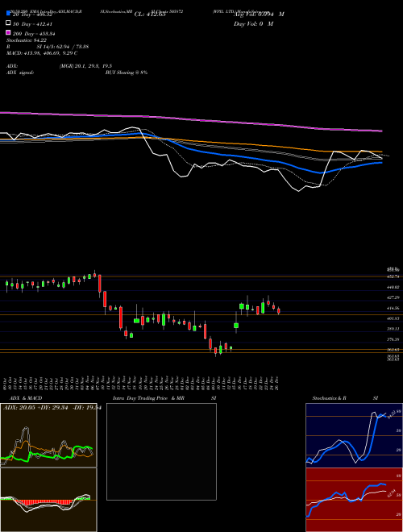Click the red-background RSI chart panel

[x=354, y=500]
